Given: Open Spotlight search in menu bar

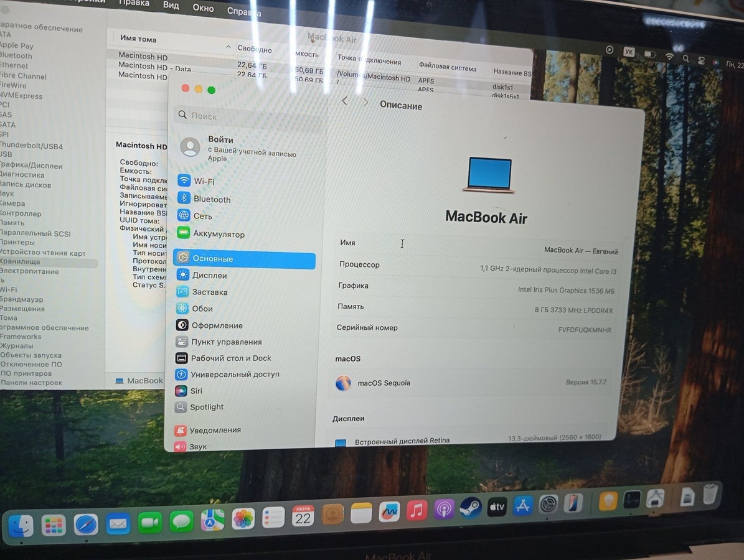Looking at the screenshot, I should [x=685, y=58].
